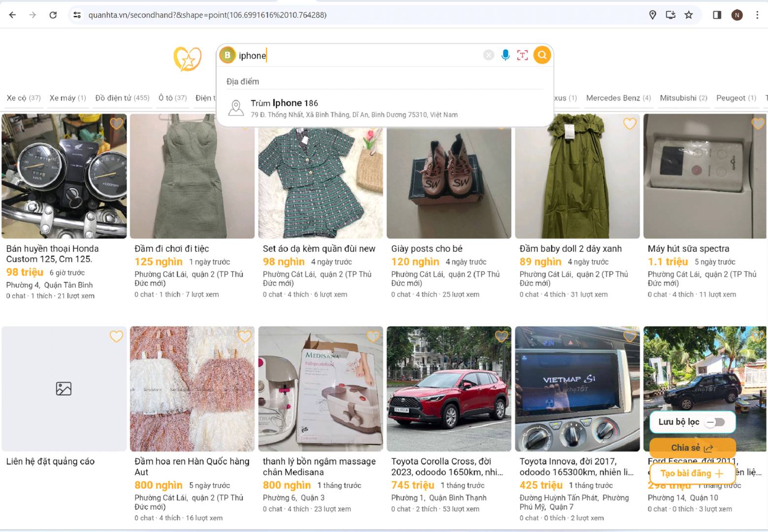The height and width of the screenshot is (532, 768).
Task: Select the Mercedes Benz (4) category
Action: coord(618,98)
